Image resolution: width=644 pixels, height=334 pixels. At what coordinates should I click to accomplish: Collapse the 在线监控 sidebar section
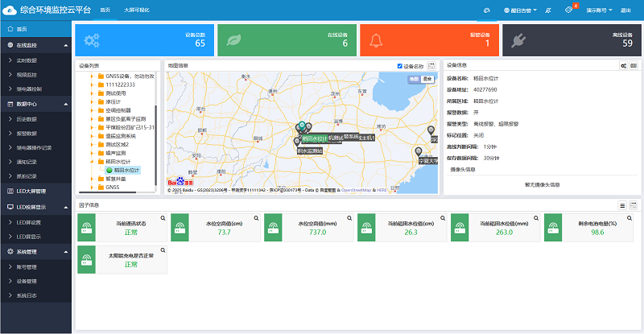[35, 44]
